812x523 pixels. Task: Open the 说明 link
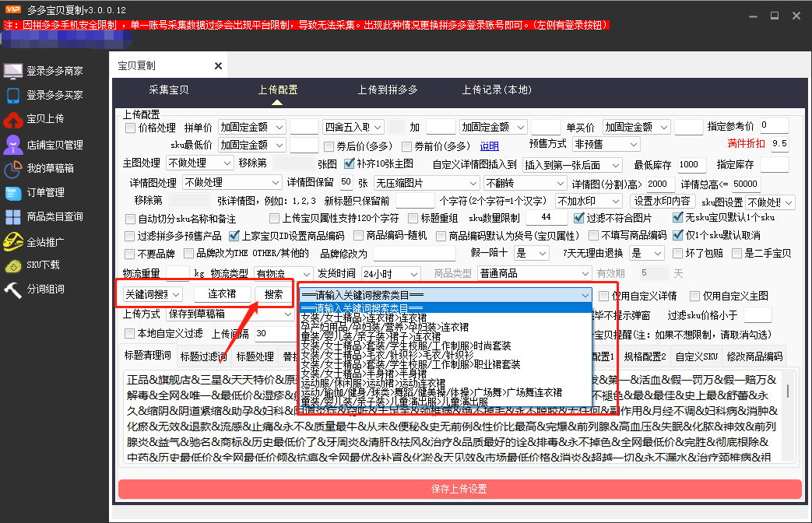489,146
